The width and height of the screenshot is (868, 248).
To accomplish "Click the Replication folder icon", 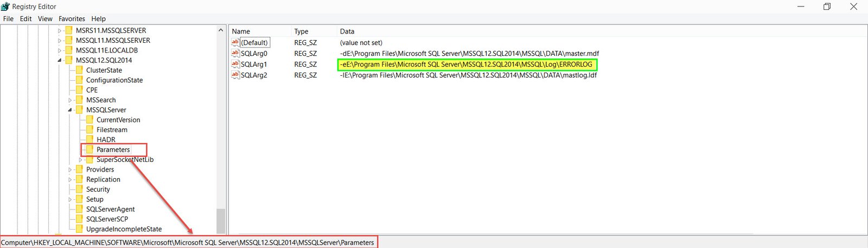I will coord(79,179).
